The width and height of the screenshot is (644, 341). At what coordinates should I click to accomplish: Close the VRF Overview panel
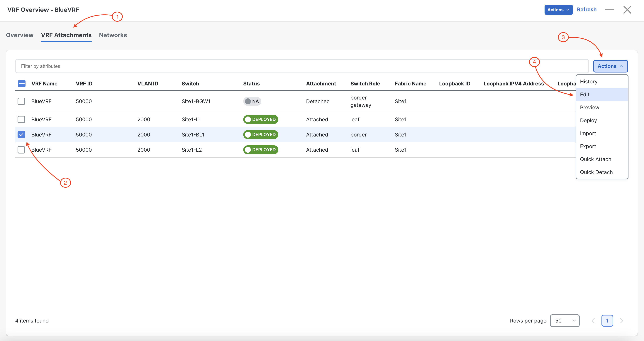pyautogui.click(x=627, y=10)
